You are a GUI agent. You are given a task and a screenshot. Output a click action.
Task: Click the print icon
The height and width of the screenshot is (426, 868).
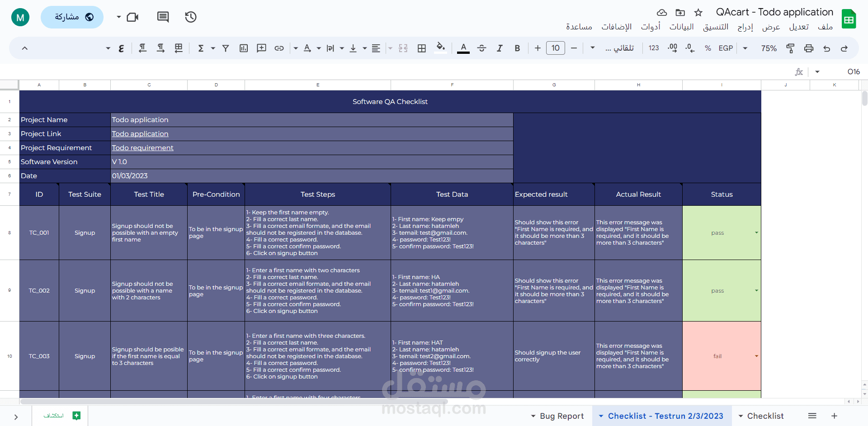click(x=809, y=48)
